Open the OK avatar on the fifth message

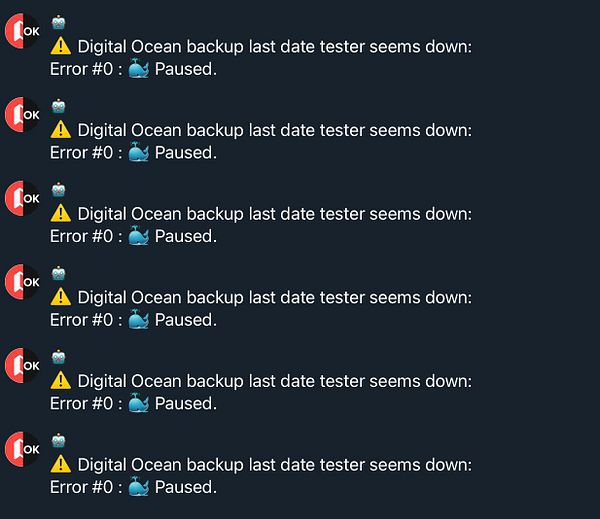tap(23, 366)
